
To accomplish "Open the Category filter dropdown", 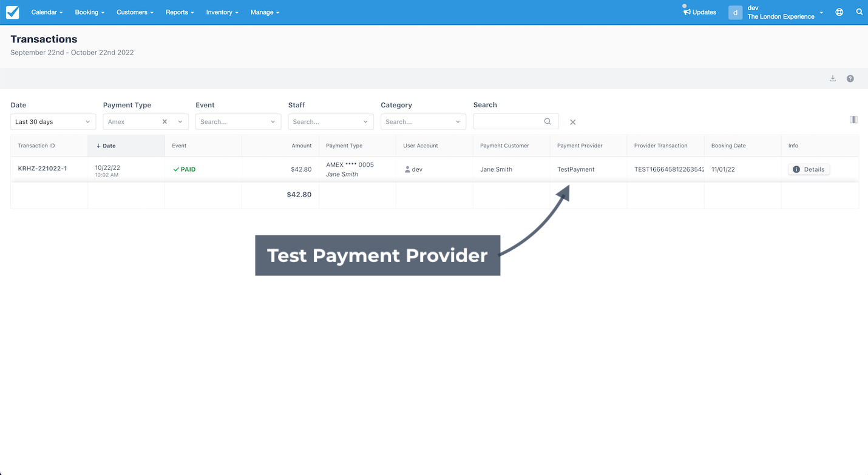I will (x=423, y=121).
